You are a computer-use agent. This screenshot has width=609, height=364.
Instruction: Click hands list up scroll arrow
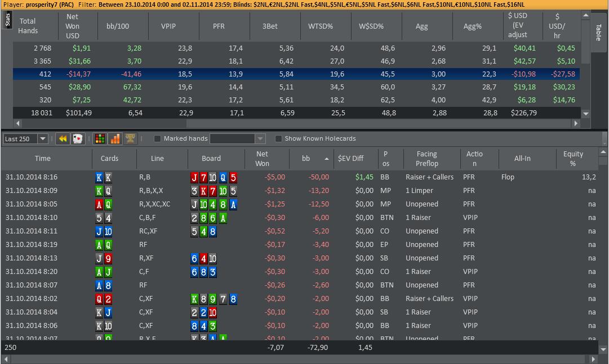(x=603, y=152)
